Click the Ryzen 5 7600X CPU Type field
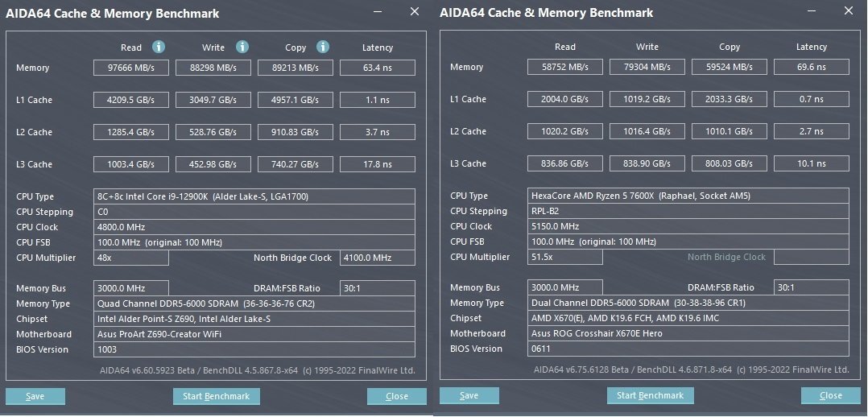Image resolution: width=868 pixels, height=417 pixels. tap(688, 196)
